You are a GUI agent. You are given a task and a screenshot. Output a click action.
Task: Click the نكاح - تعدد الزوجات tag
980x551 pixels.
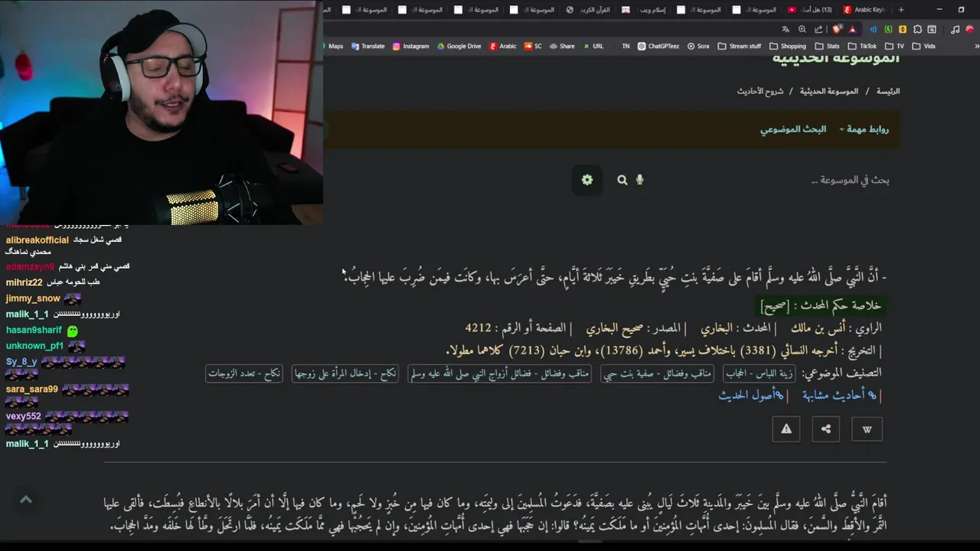coord(244,373)
